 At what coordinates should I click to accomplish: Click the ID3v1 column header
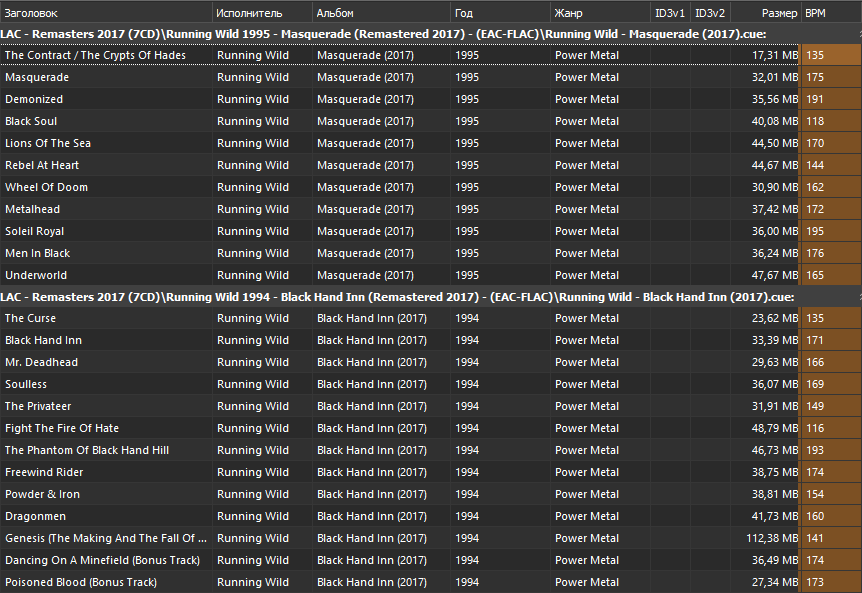pos(669,13)
